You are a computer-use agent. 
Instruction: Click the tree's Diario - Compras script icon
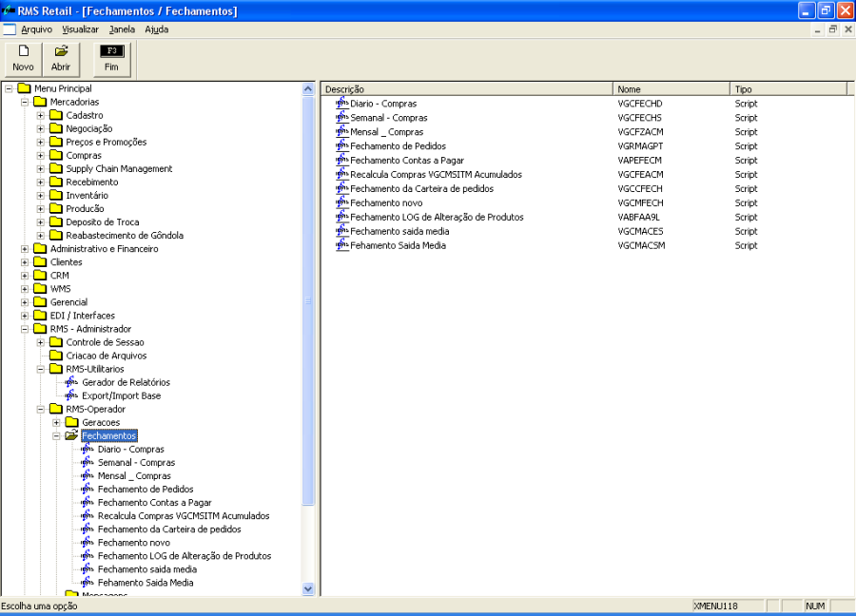click(x=88, y=449)
